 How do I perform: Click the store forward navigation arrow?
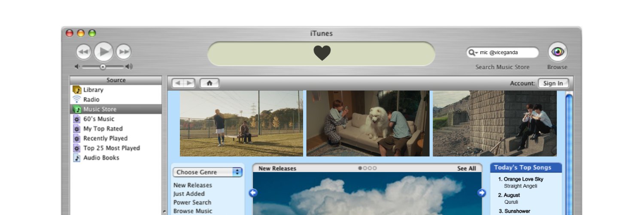(x=189, y=83)
